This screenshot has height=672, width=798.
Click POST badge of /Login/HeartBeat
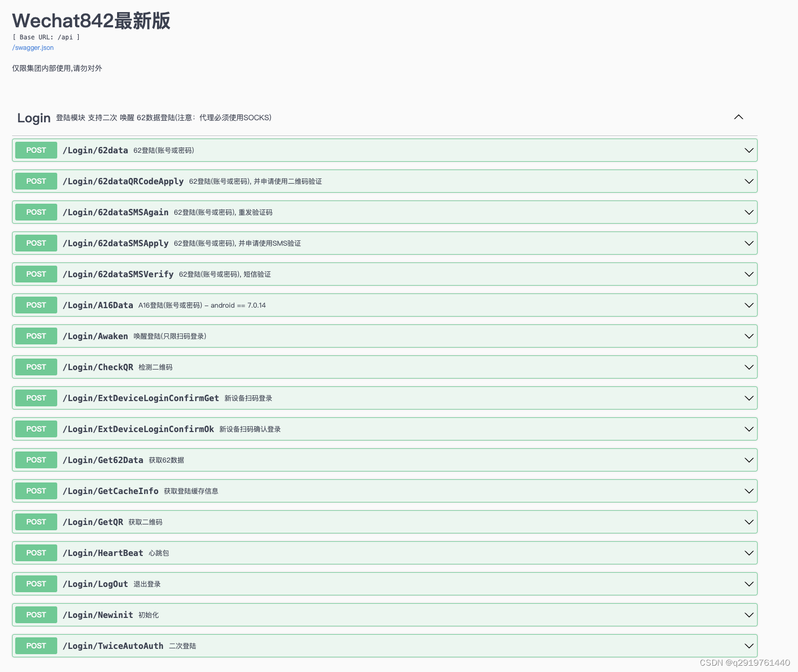(36, 553)
